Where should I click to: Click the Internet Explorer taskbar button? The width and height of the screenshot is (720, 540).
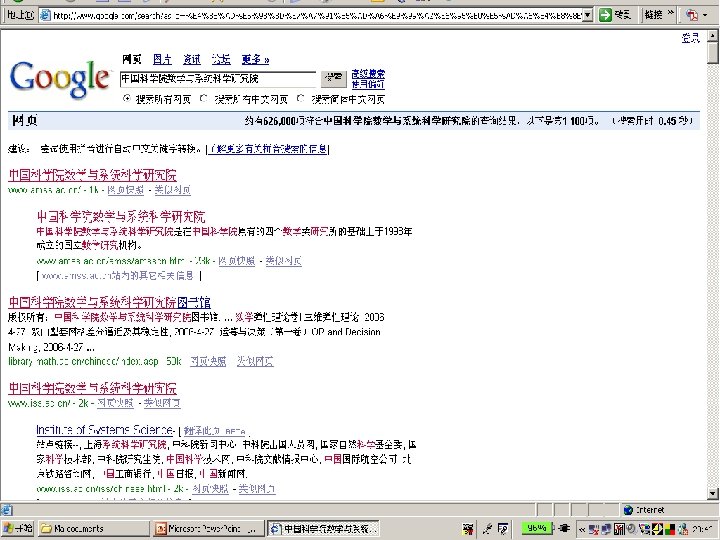pyautogui.click(x=324, y=529)
